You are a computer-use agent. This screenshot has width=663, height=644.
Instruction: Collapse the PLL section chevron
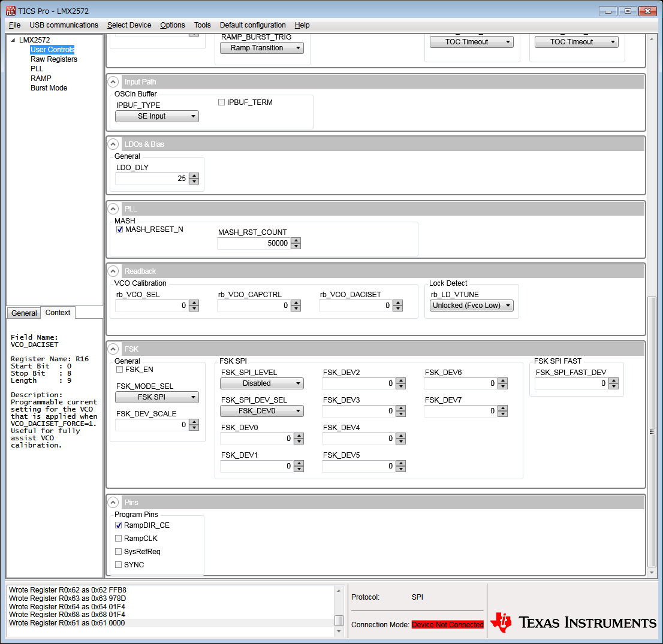[113, 208]
